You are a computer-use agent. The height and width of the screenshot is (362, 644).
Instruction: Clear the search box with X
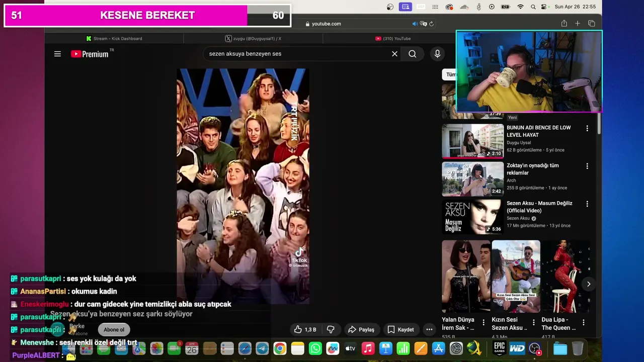point(394,54)
